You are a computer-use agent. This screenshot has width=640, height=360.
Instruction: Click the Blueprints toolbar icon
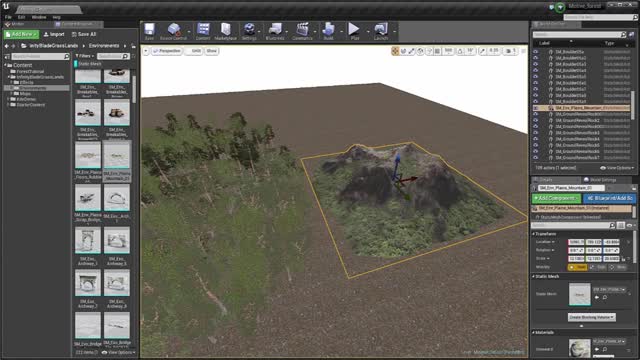(275, 31)
